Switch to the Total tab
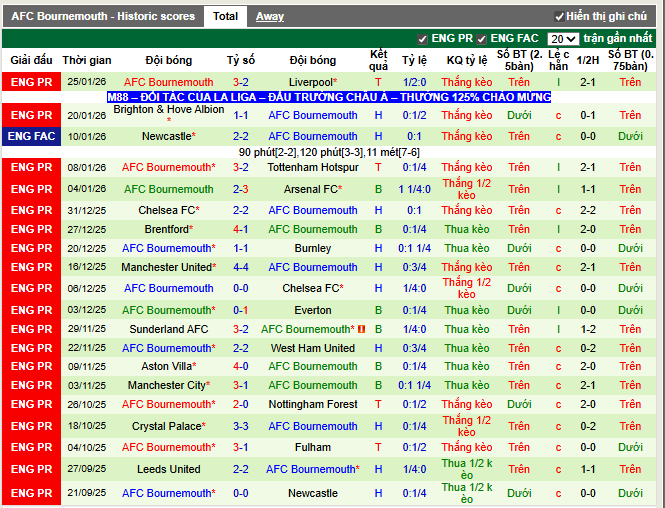 (225, 17)
